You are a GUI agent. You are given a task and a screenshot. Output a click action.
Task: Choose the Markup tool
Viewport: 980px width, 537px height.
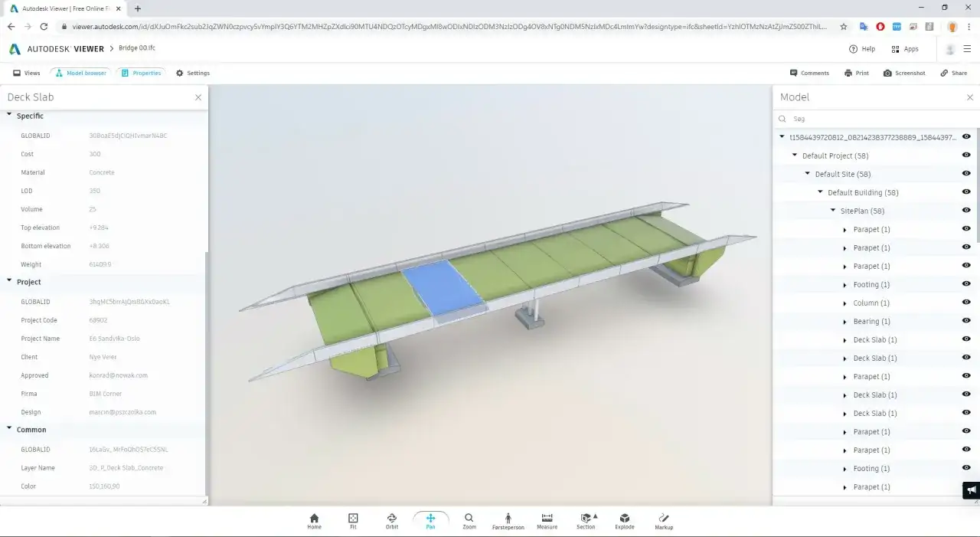coord(664,521)
